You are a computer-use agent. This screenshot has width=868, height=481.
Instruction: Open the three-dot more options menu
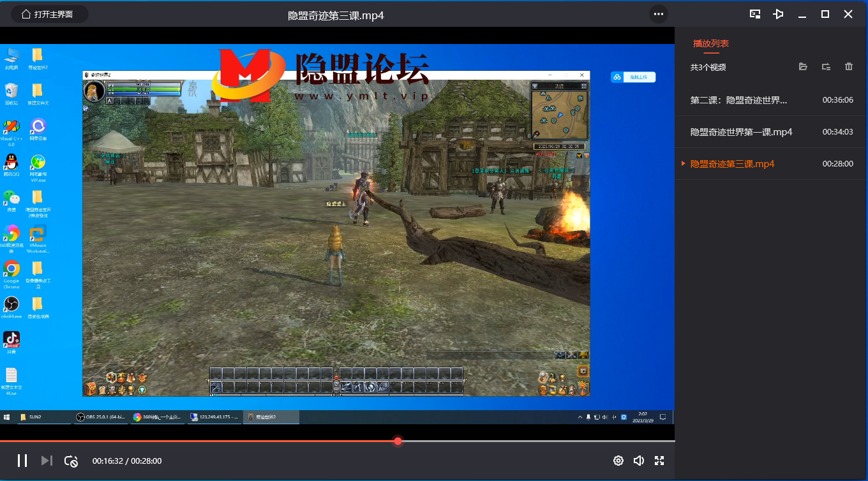[659, 14]
